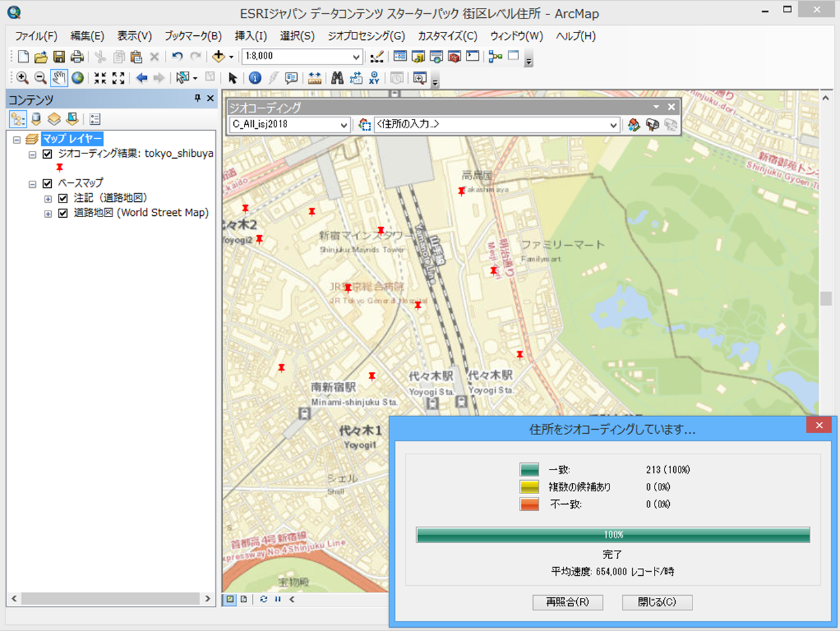List layers by drawing order

pos(18,119)
